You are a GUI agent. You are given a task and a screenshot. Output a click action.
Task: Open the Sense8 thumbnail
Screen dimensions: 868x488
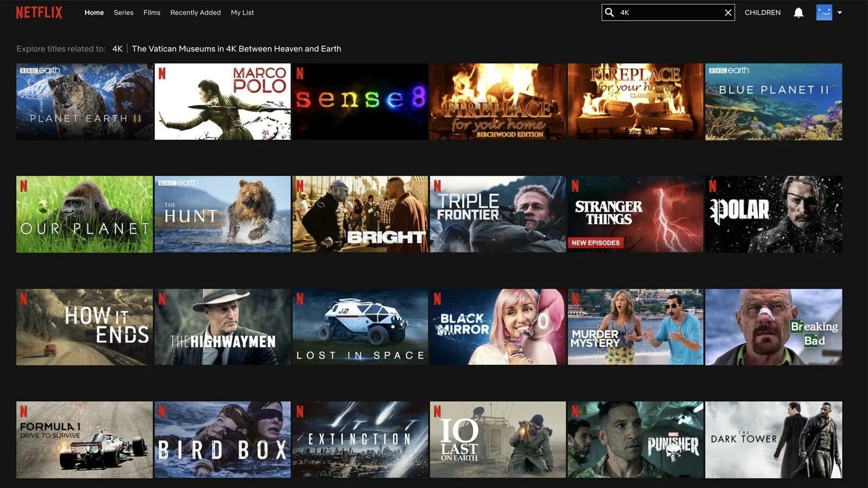click(x=360, y=102)
